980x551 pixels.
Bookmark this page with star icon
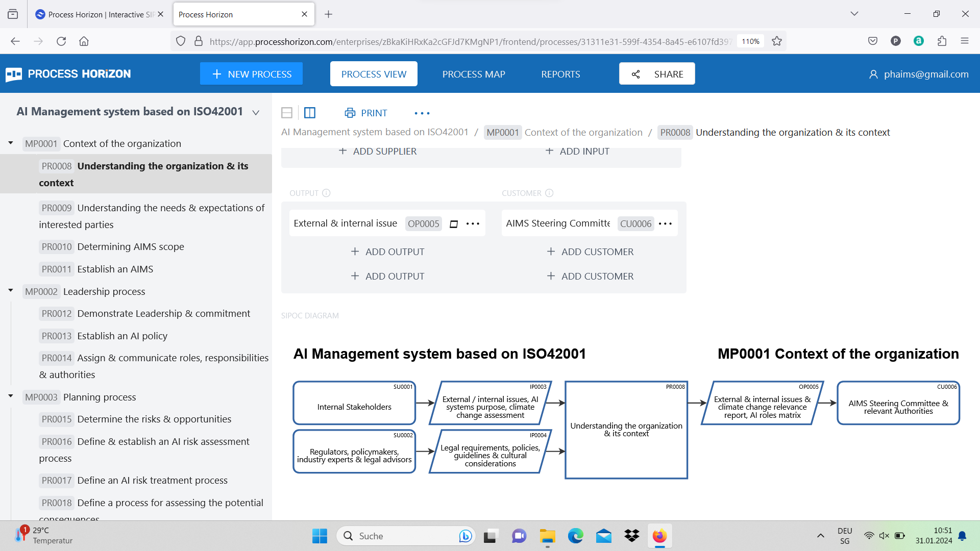click(x=777, y=41)
